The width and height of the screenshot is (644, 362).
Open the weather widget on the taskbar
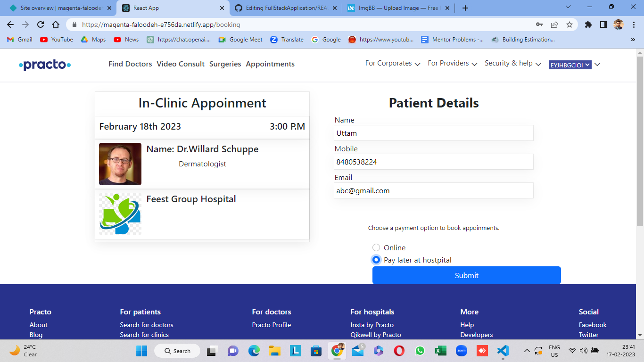23,351
